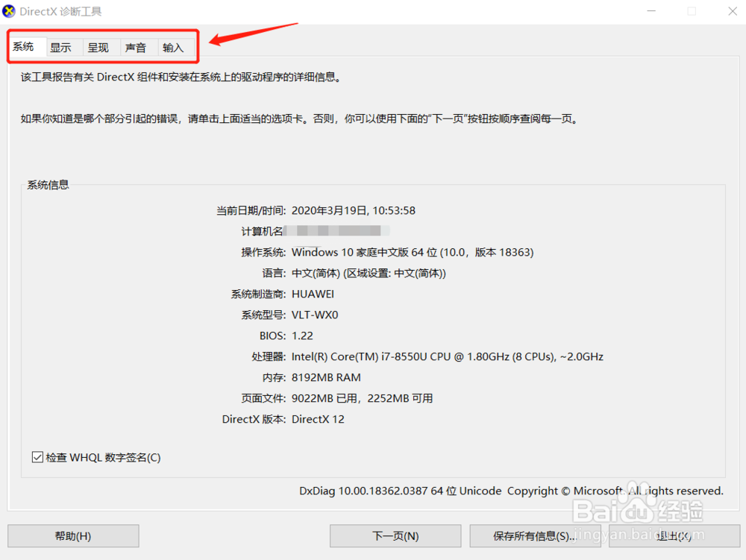Toggle the 检查 WHQL 数字签名 checkbox

37,457
